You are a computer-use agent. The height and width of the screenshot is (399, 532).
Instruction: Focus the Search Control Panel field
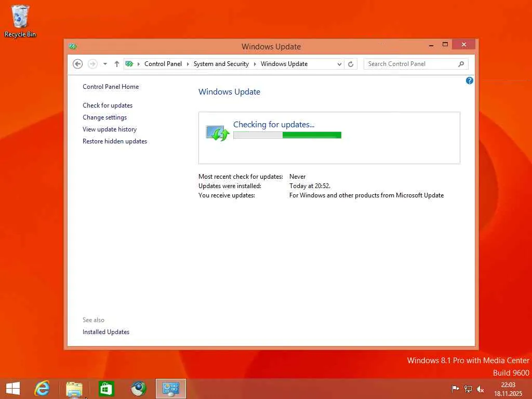(416, 64)
